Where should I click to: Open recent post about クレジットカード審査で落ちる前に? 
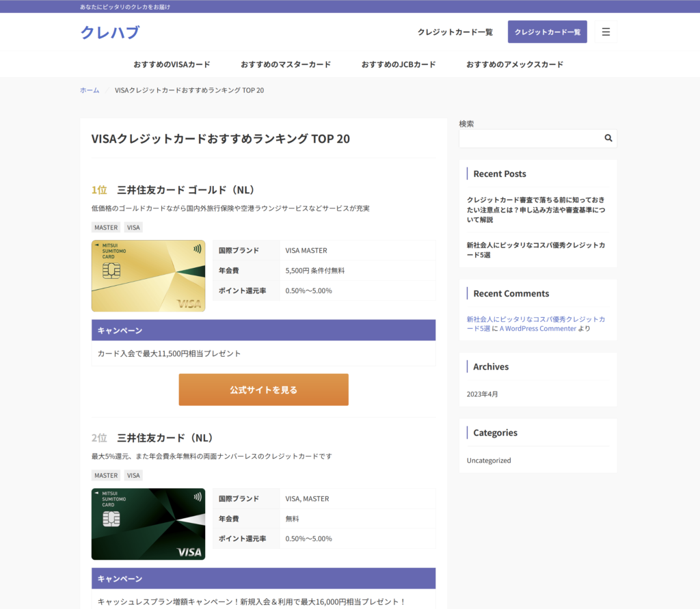536,209
